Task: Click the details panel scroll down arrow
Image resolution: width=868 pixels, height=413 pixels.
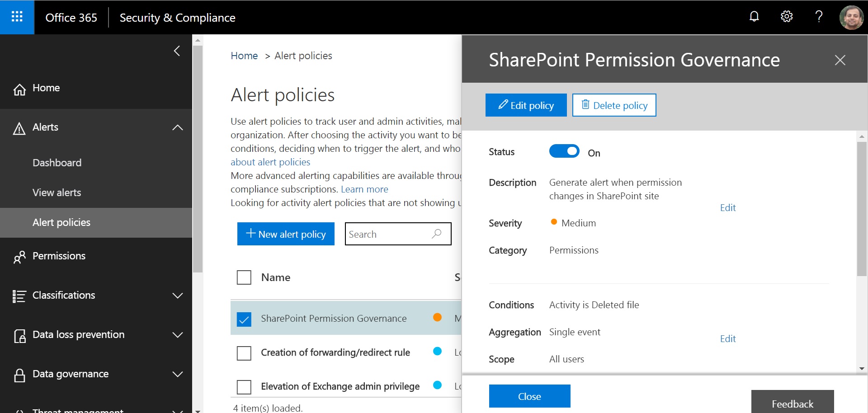Action: tap(862, 369)
